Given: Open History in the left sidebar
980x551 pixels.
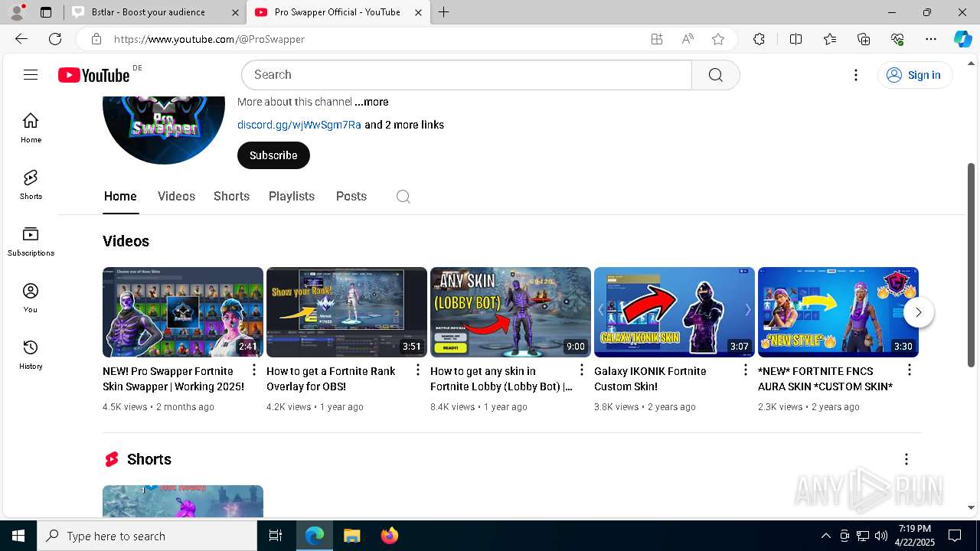Looking at the screenshot, I should coord(31,354).
